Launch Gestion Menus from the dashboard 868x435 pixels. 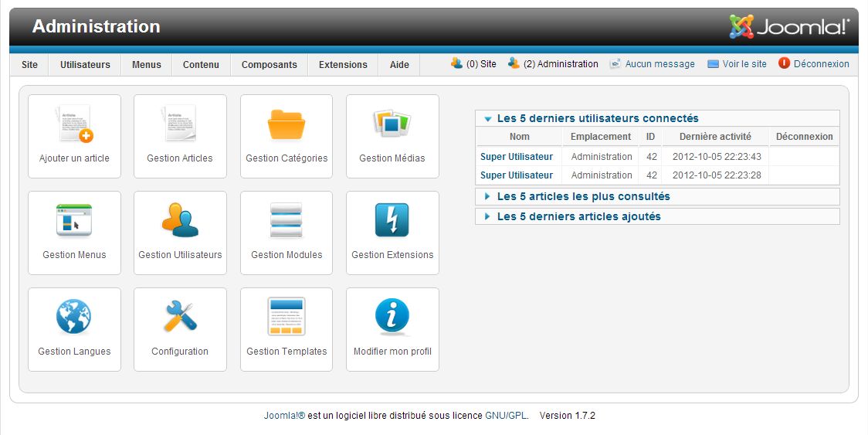tap(74, 222)
